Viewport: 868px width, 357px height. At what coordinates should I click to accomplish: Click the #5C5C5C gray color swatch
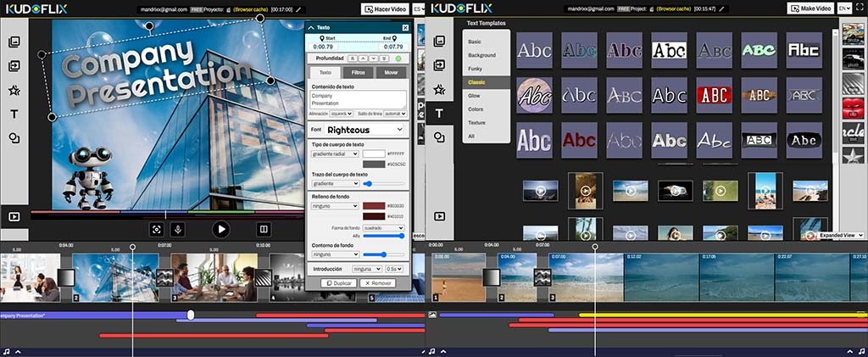click(x=374, y=165)
